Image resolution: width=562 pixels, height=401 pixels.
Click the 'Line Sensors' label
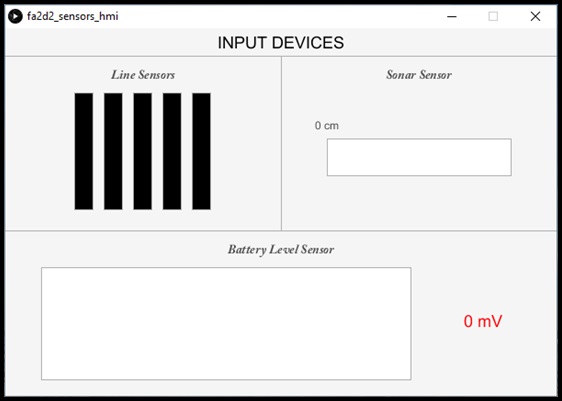(x=143, y=75)
